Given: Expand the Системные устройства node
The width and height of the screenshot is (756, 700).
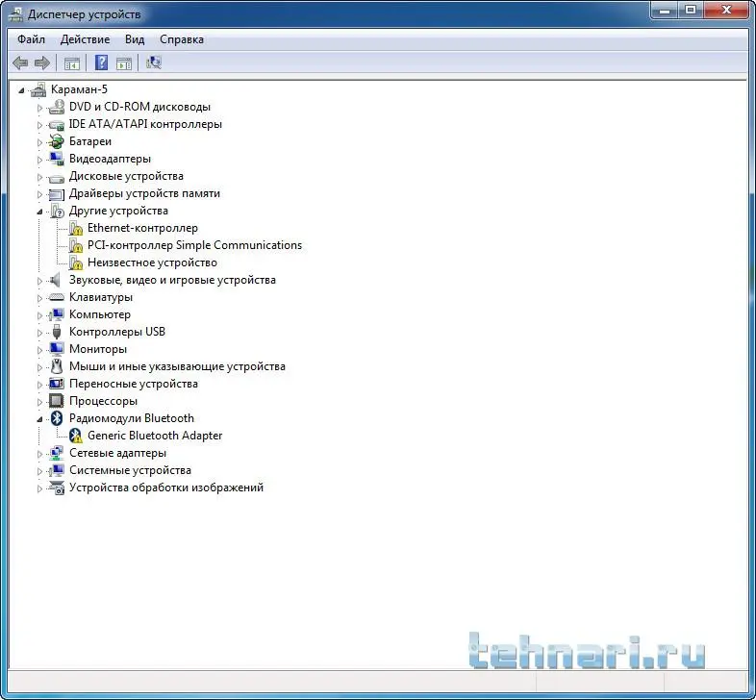Looking at the screenshot, I should click(x=40, y=471).
